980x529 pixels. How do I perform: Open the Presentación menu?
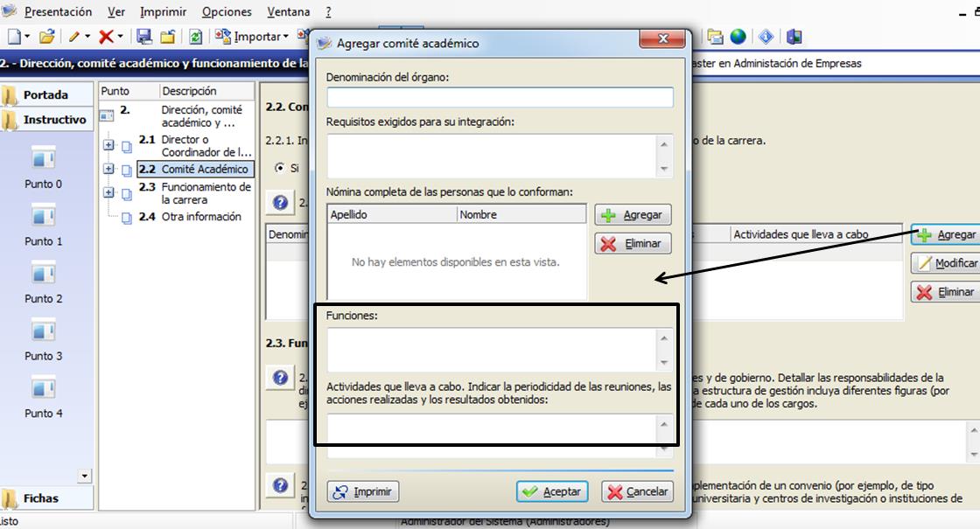[58, 12]
